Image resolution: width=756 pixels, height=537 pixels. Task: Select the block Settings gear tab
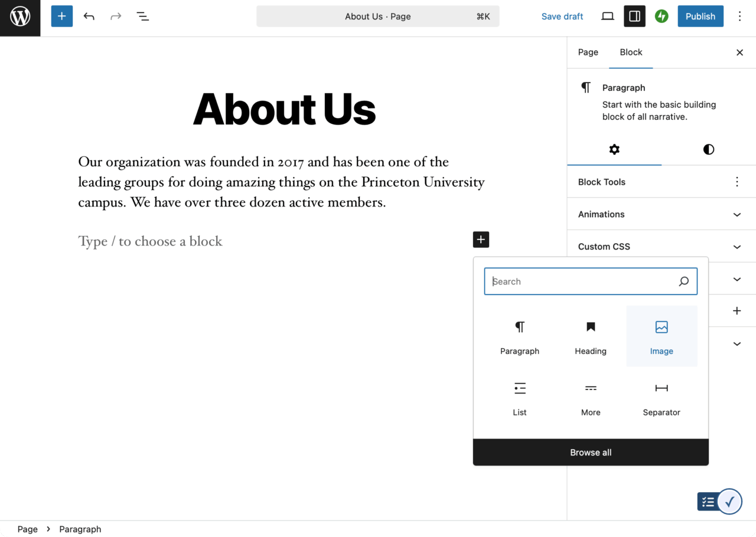(x=614, y=149)
